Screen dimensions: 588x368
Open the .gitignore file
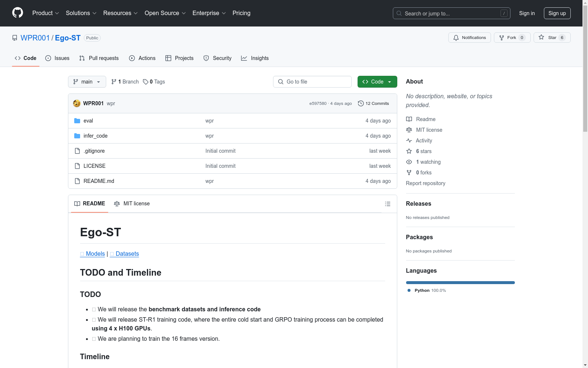click(x=94, y=151)
